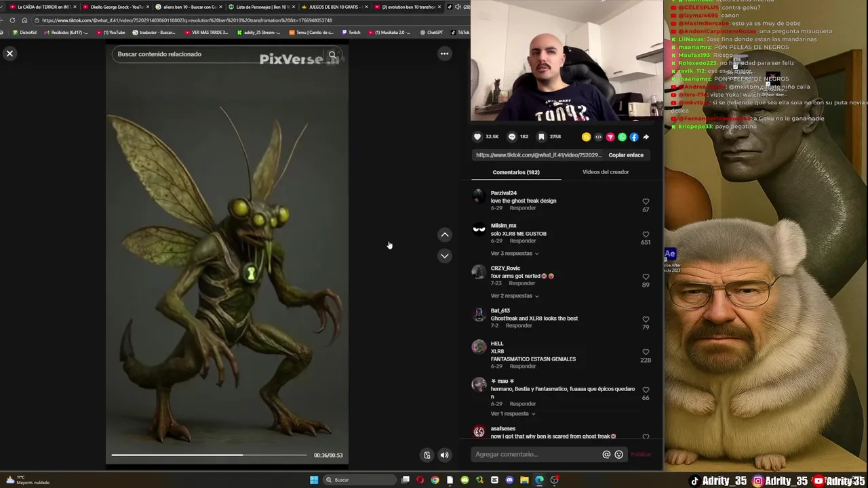Send to friends with pink icon
The height and width of the screenshot is (488, 868).
(610, 137)
